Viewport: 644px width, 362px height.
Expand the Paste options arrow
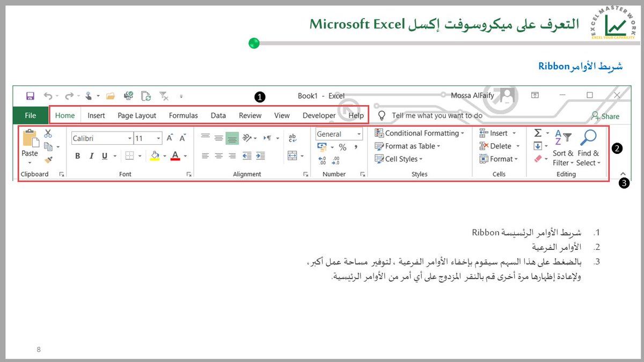click(x=30, y=162)
